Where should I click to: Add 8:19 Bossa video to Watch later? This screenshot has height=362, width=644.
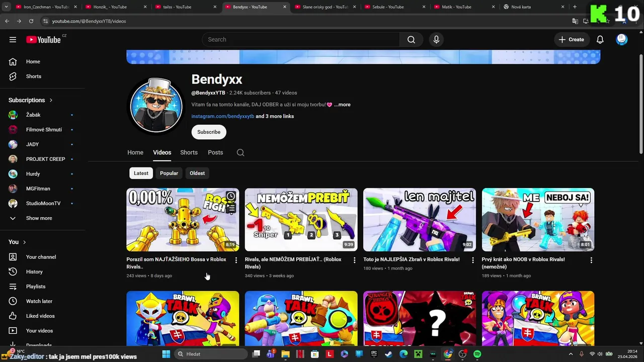(230, 196)
